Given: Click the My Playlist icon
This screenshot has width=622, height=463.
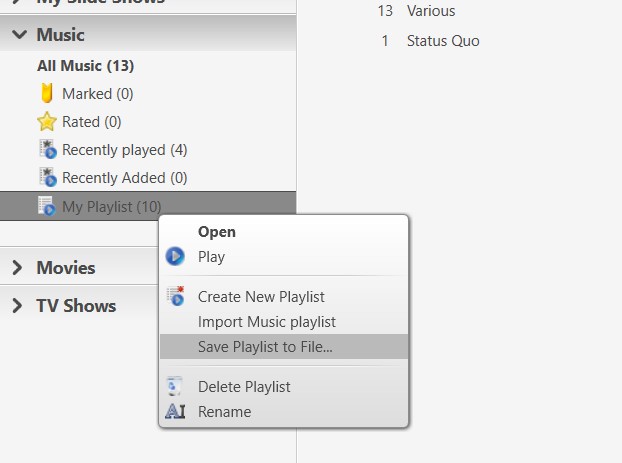Looking at the screenshot, I should tap(46, 207).
